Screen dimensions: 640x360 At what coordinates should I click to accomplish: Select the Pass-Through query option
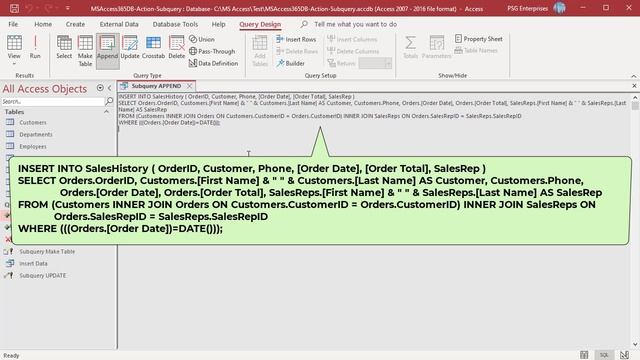212,51
